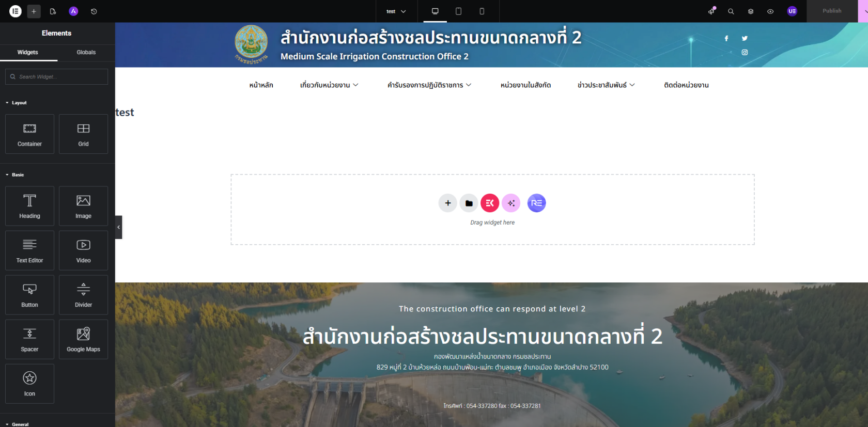Click the Publish button
Image resolution: width=868 pixels, height=427 pixels.
click(832, 11)
